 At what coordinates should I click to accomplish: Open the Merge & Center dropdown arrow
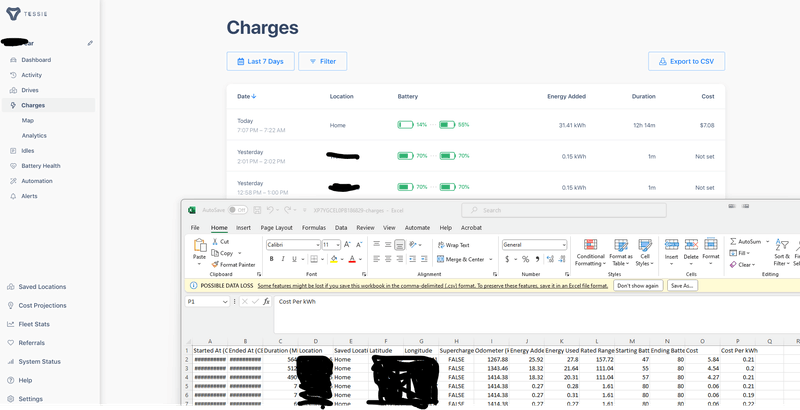pos(491,260)
